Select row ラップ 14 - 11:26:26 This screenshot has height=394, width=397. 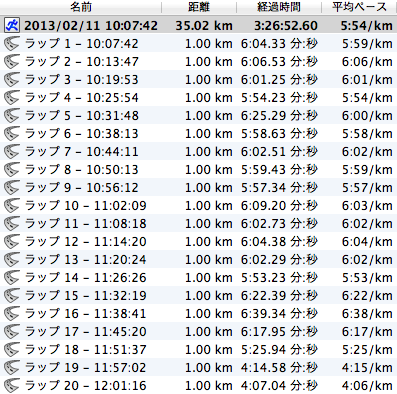198,277
